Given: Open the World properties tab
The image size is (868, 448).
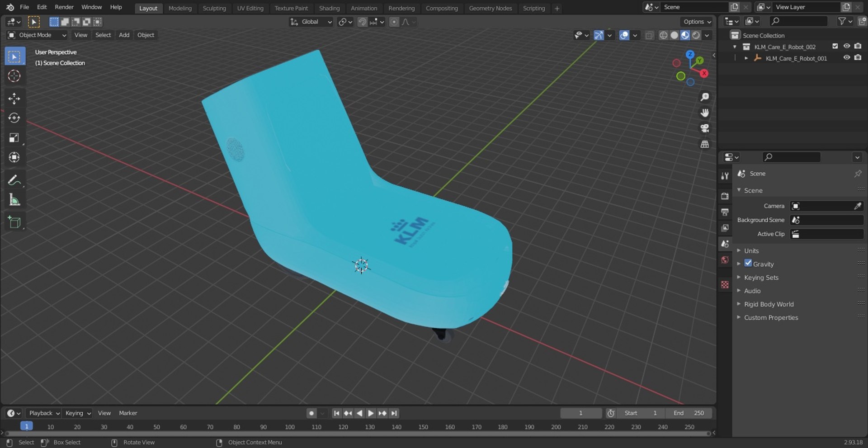Looking at the screenshot, I should click(725, 260).
